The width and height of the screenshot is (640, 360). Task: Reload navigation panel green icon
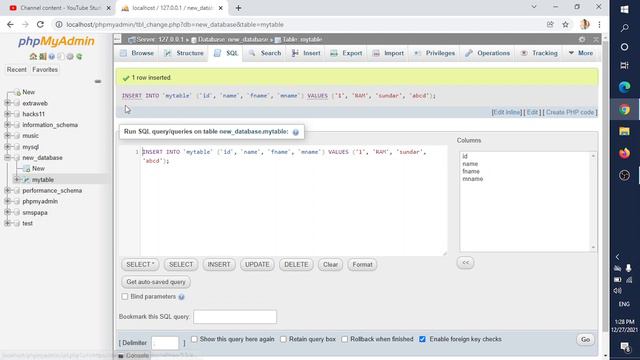tap(79, 56)
